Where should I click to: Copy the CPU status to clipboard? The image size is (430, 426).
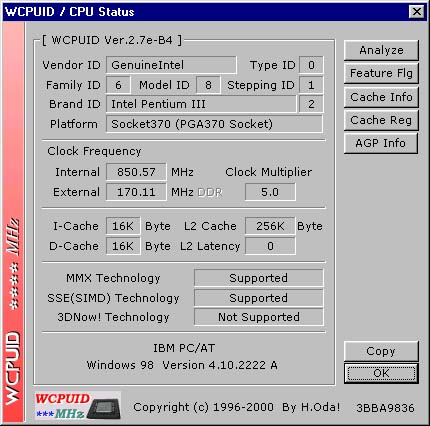click(x=381, y=351)
